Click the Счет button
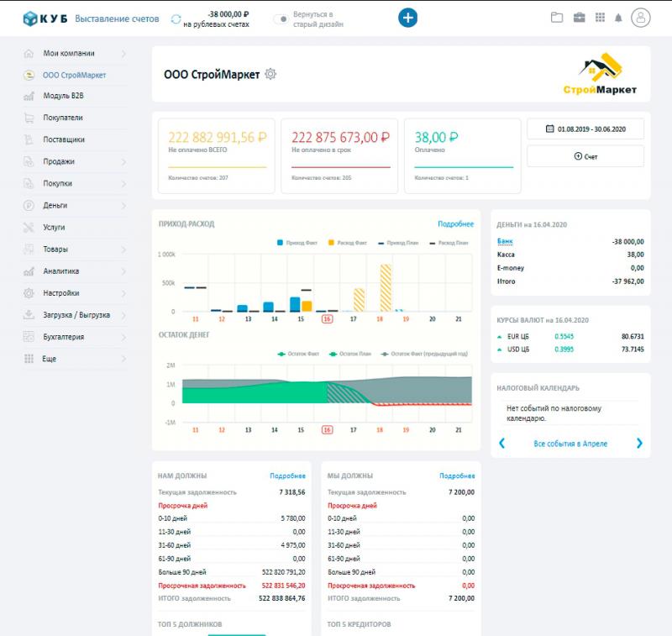 tap(585, 156)
